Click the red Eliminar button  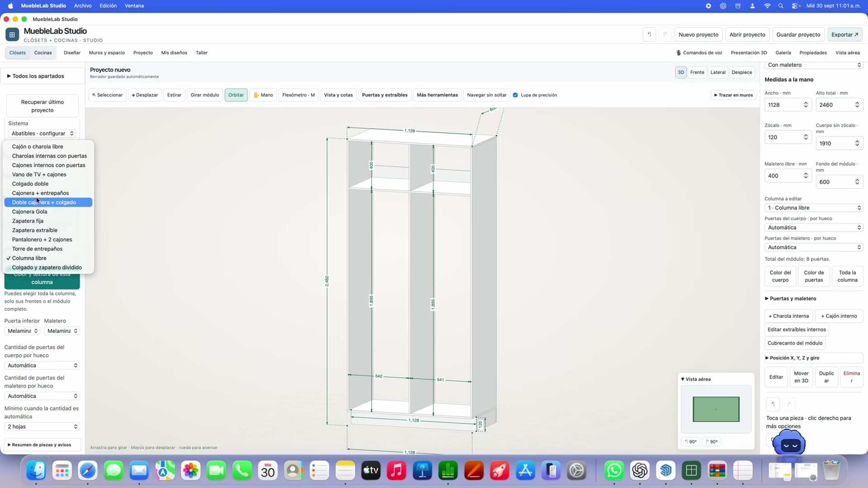[851, 377]
